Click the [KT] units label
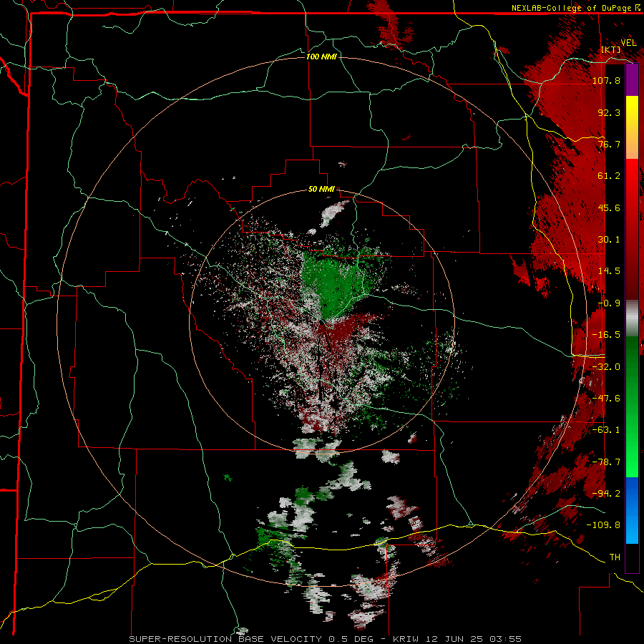This screenshot has height=644, width=644. 611,49
